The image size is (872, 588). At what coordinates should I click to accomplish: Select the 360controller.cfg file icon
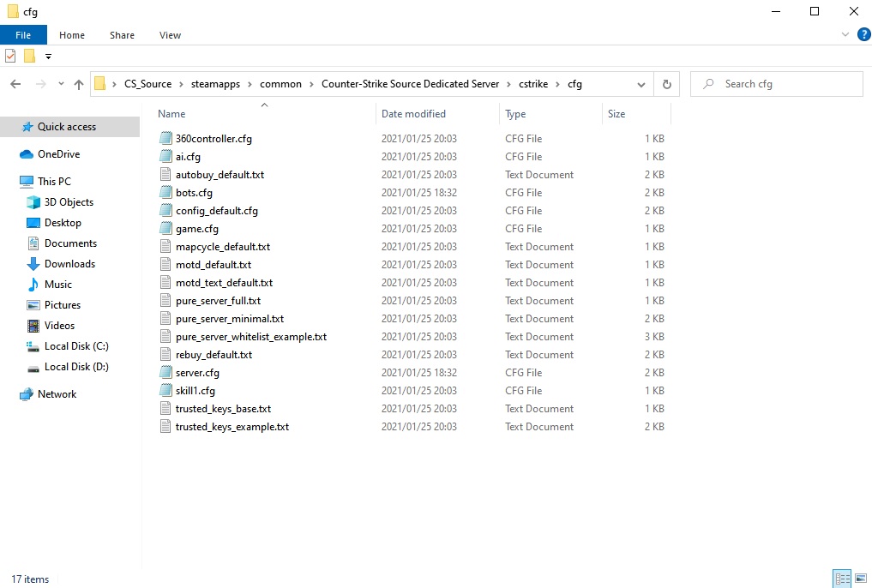pos(165,138)
